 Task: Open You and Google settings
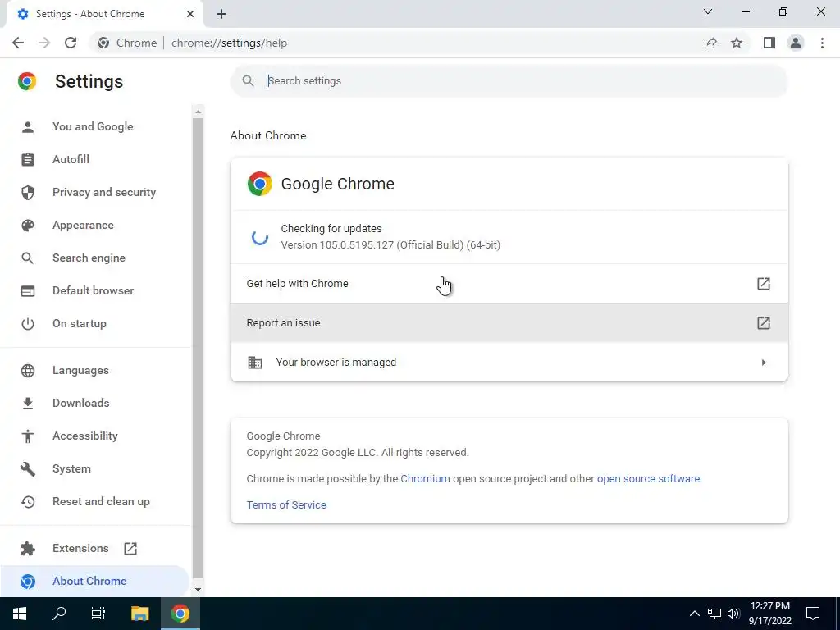tap(95, 127)
